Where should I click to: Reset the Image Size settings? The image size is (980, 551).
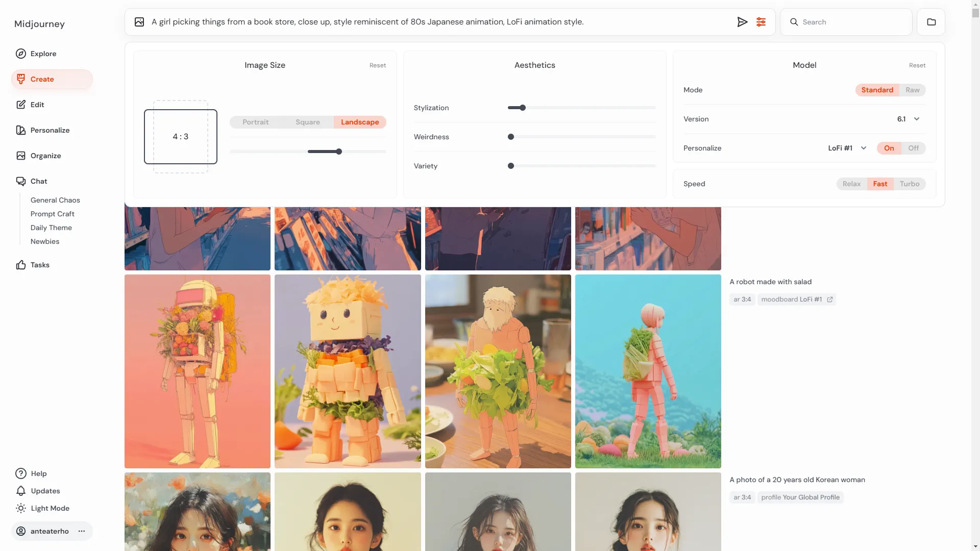(x=378, y=65)
